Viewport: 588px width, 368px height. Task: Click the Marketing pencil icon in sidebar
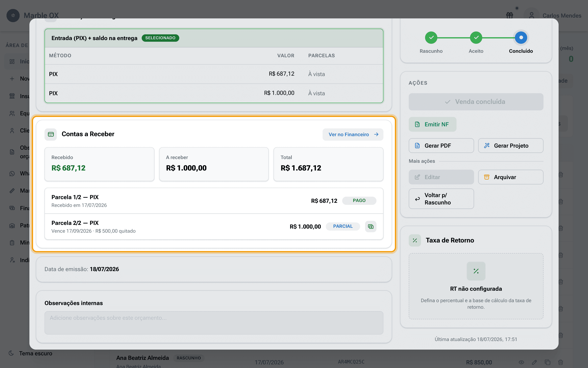[x=12, y=191]
